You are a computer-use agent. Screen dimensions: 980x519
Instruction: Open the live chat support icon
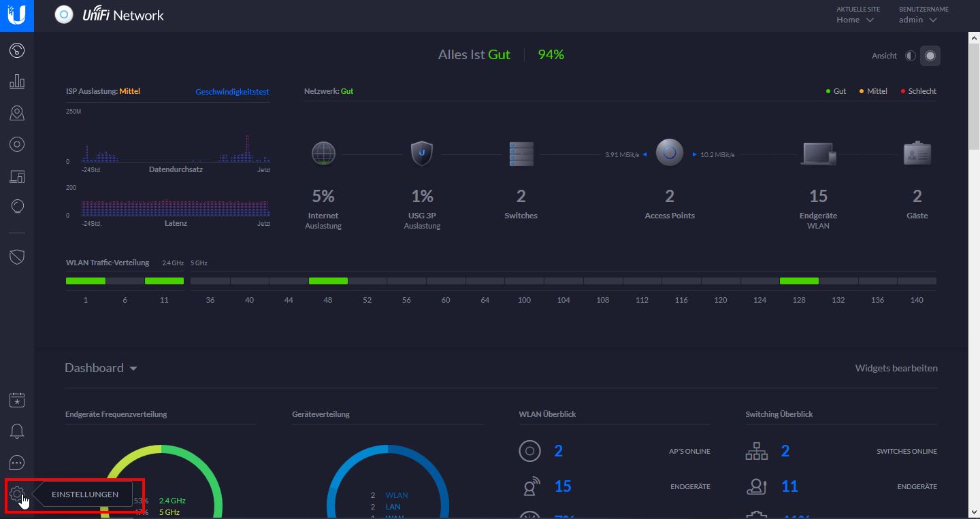17,463
